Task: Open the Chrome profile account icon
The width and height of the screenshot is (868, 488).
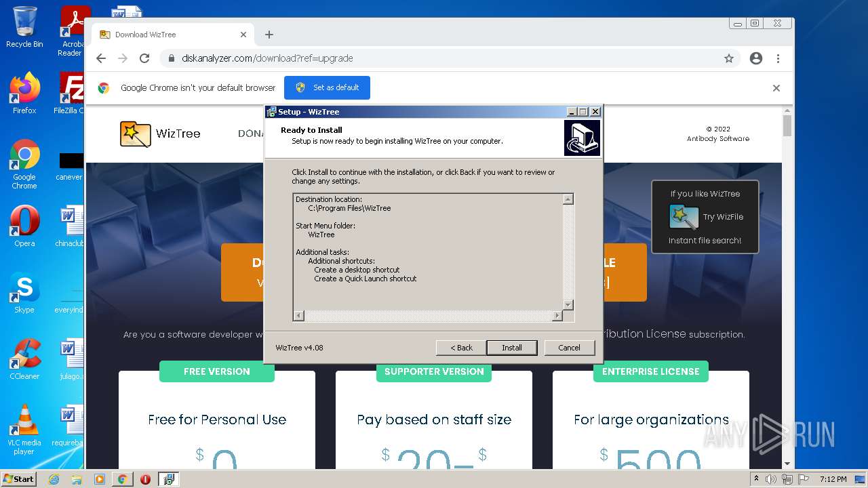Action: point(756,58)
